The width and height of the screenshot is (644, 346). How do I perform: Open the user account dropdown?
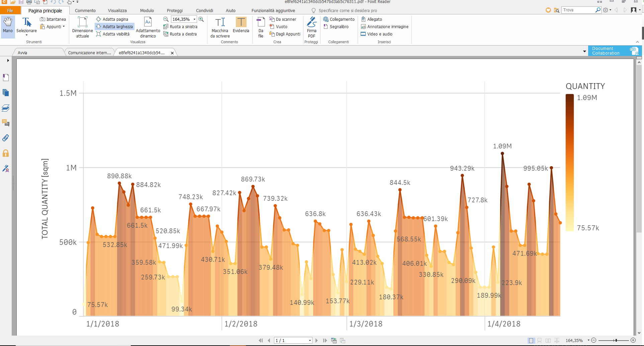click(x=635, y=10)
